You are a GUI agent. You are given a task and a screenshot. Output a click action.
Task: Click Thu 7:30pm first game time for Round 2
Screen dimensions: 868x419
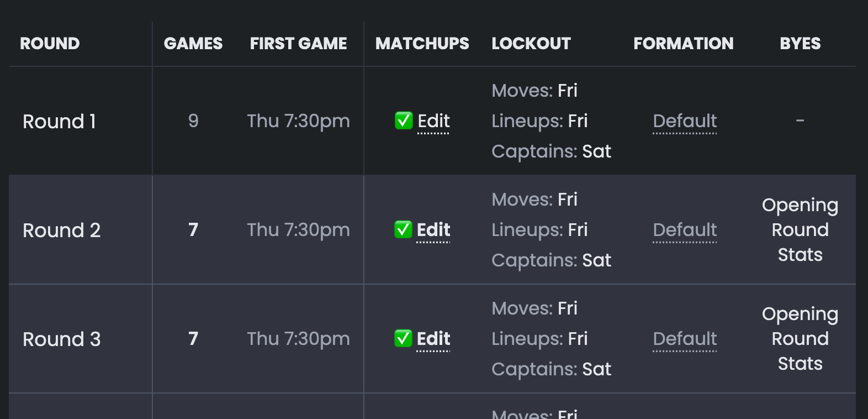pos(298,230)
